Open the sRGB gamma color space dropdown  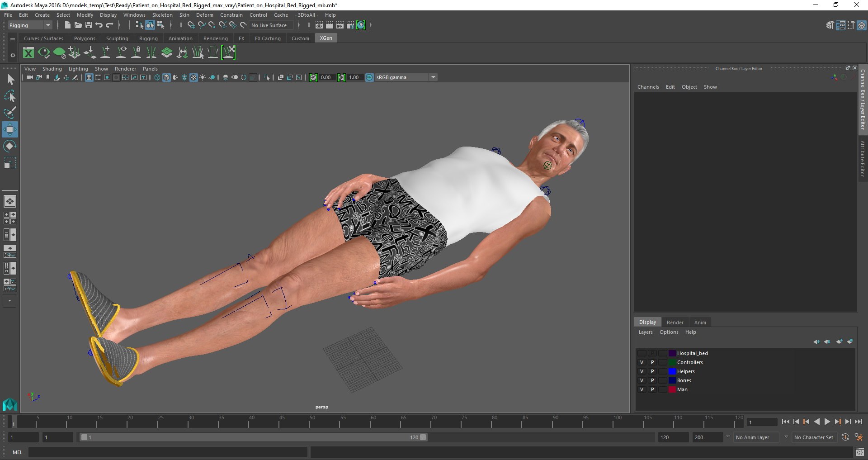[x=406, y=77]
